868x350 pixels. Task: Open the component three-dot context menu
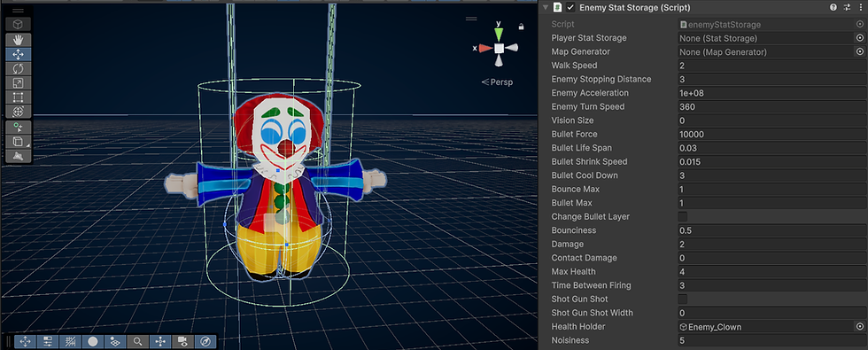(x=860, y=7)
